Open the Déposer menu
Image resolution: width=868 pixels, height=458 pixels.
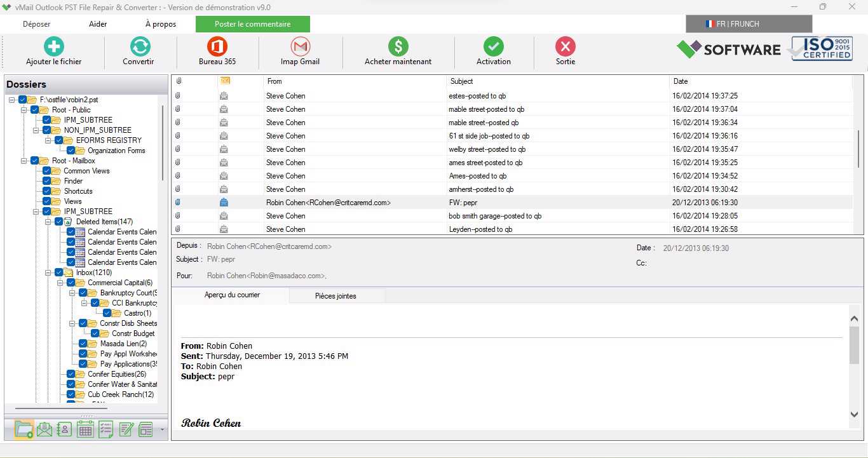(x=37, y=24)
